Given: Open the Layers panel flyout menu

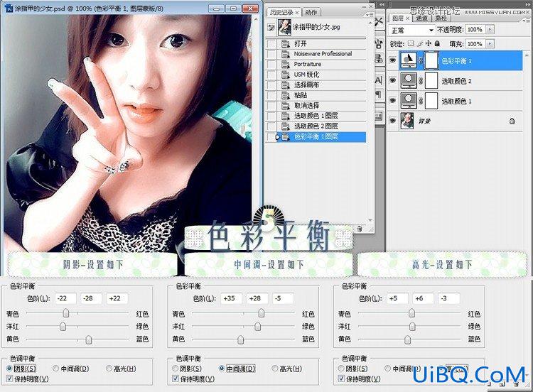Looking at the screenshot, I should pyautogui.click(x=524, y=21).
